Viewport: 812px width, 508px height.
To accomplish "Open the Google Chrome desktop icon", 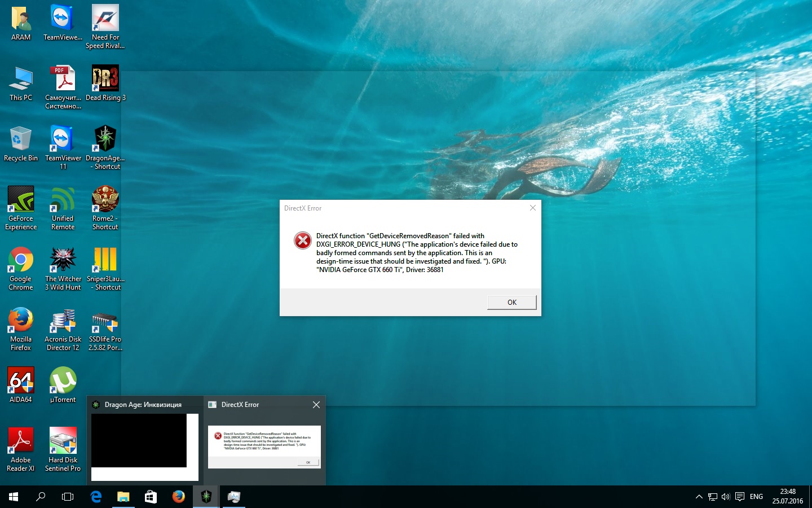I will [x=21, y=269].
